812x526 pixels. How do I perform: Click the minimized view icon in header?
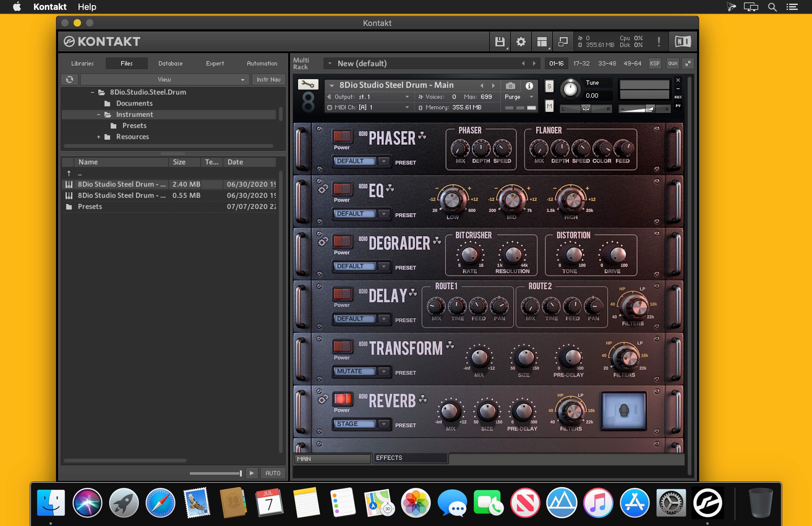pyautogui.click(x=562, y=42)
